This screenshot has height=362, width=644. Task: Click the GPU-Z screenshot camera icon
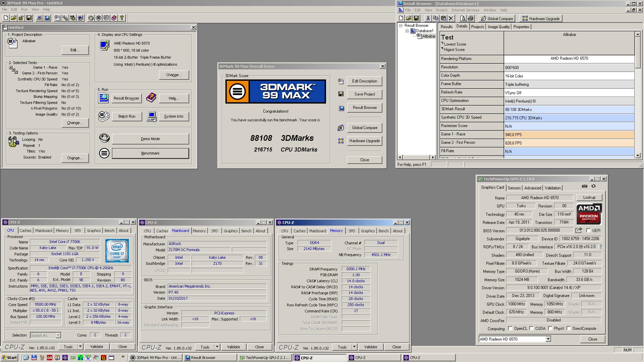pyautogui.click(x=585, y=186)
